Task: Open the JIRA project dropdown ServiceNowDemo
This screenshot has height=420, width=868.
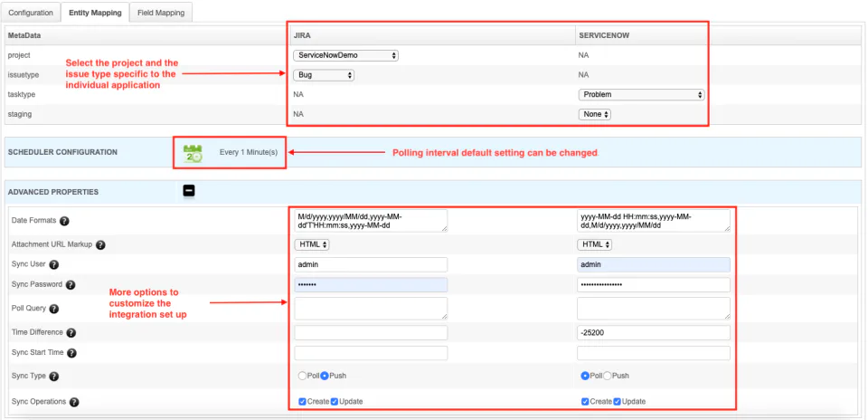Action: [346, 55]
